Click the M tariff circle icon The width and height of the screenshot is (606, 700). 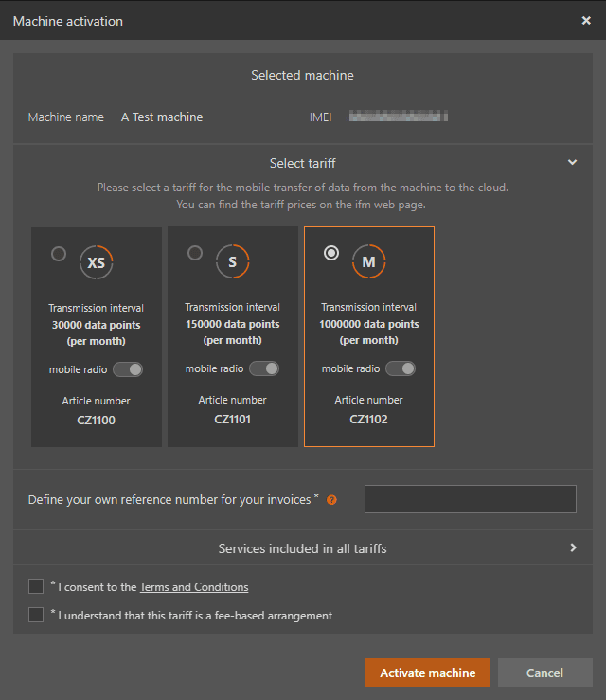368,261
